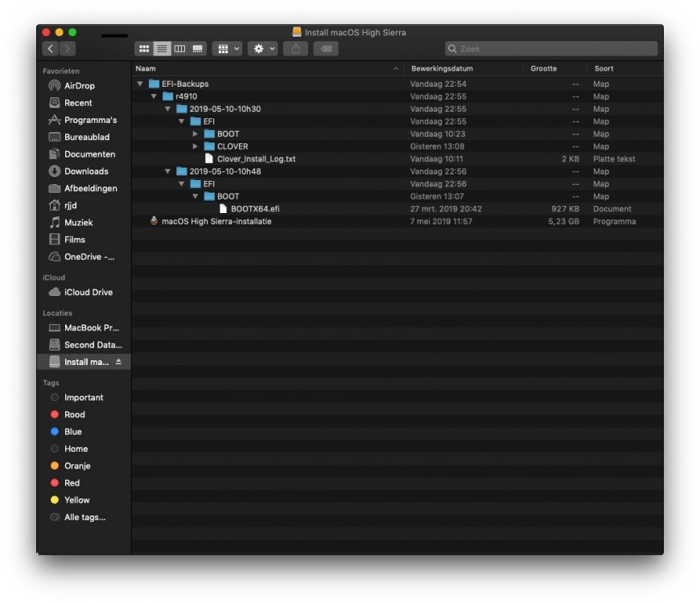
Task: Eject the Install macOS volume
Action: (119, 362)
